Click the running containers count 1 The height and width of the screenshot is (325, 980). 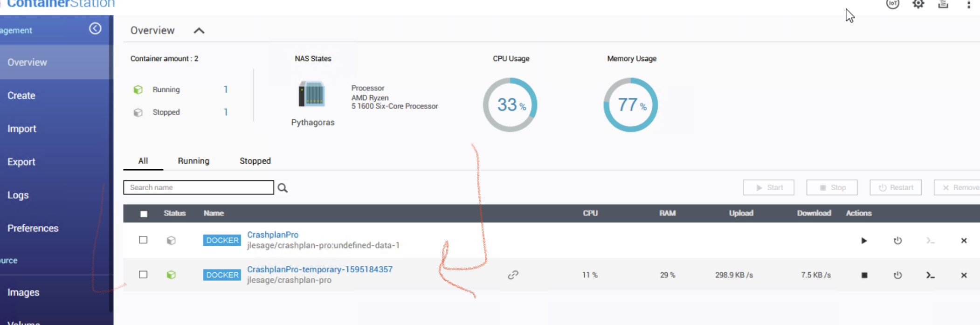[x=226, y=90]
